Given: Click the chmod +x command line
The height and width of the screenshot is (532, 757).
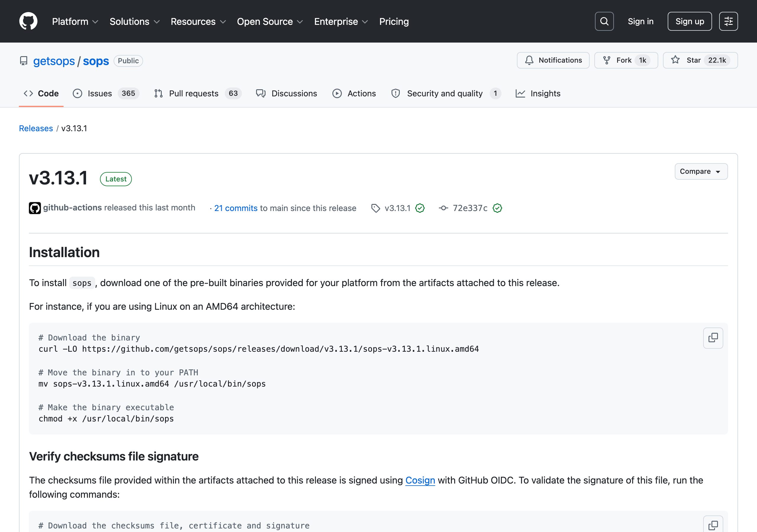Looking at the screenshot, I should pos(106,419).
